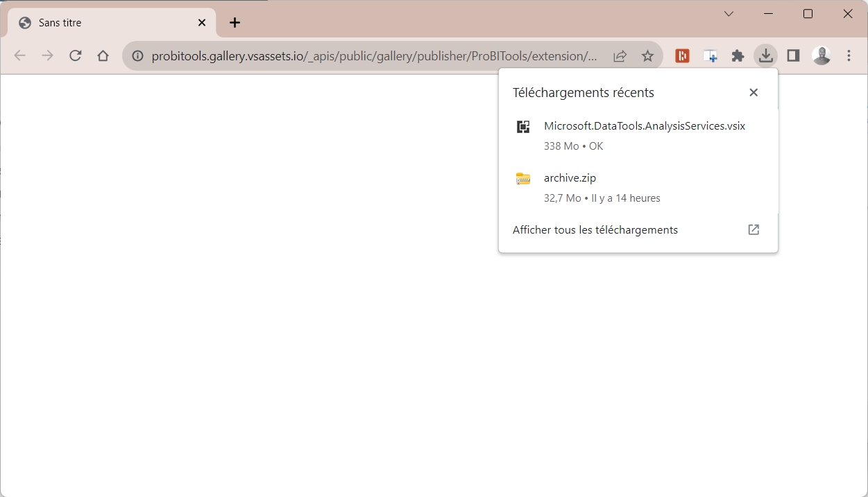Reload the page with the refresh icon
The height and width of the screenshot is (497, 868).
pos(76,56)
